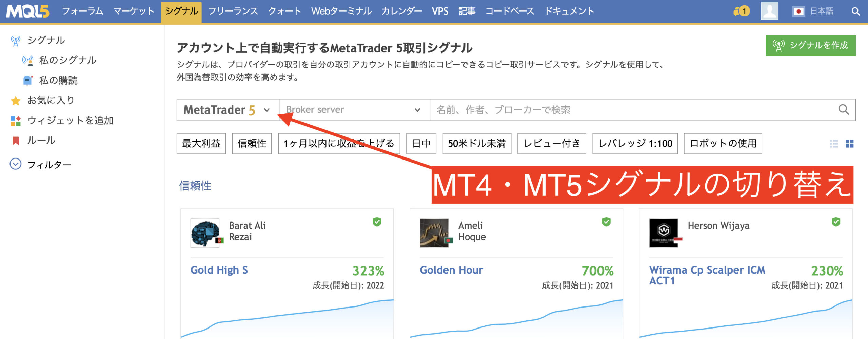The width and height of the screenshot is (868, 339).
Task: Select お気に入り in the sidebar
Action: click(51, 100)
